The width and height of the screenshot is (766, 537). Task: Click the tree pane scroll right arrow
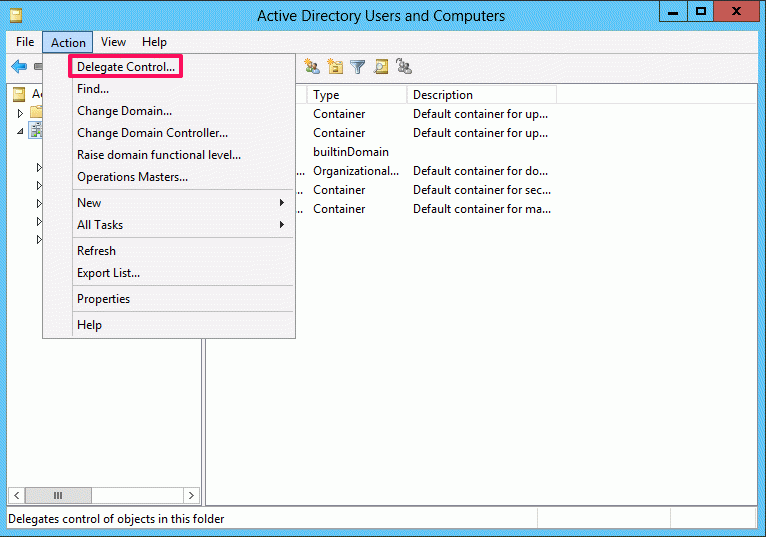191,495
